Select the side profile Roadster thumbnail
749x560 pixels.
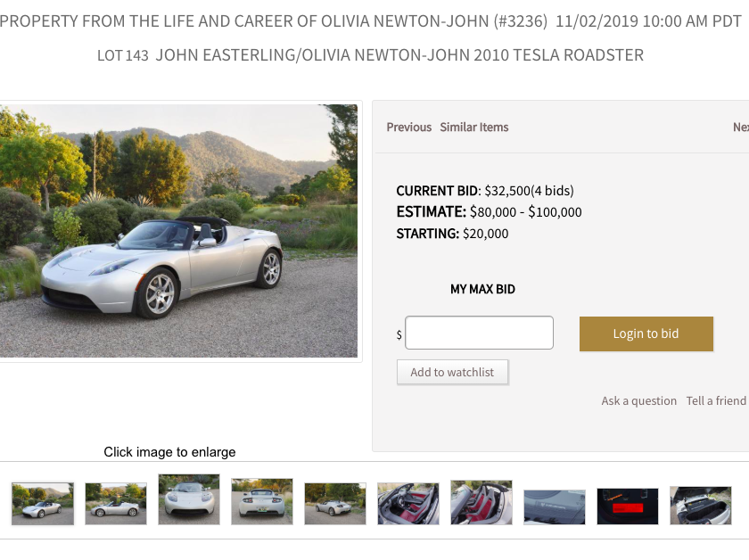point(116,504)
